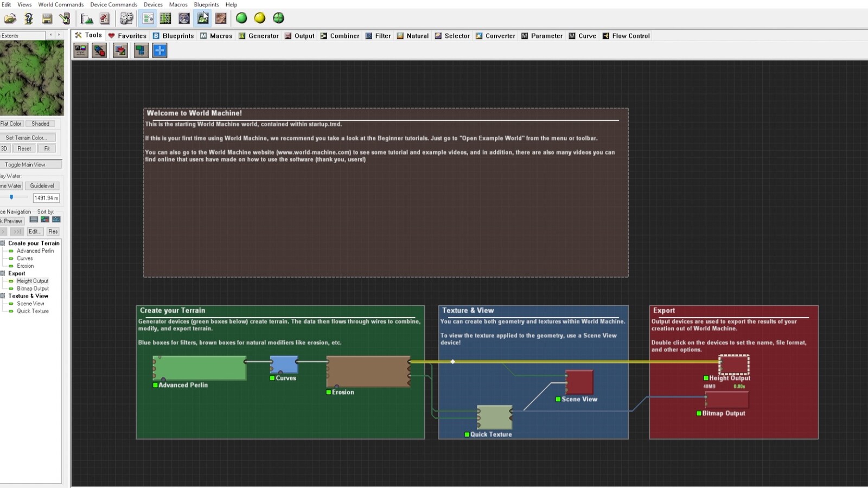This screenshot has width=868, height=488.
Task: Select the Erosion device node
Action: click(368, 371)
